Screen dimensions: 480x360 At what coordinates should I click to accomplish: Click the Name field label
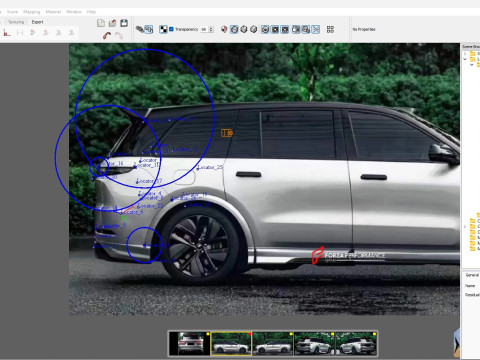tap(470, 286)
